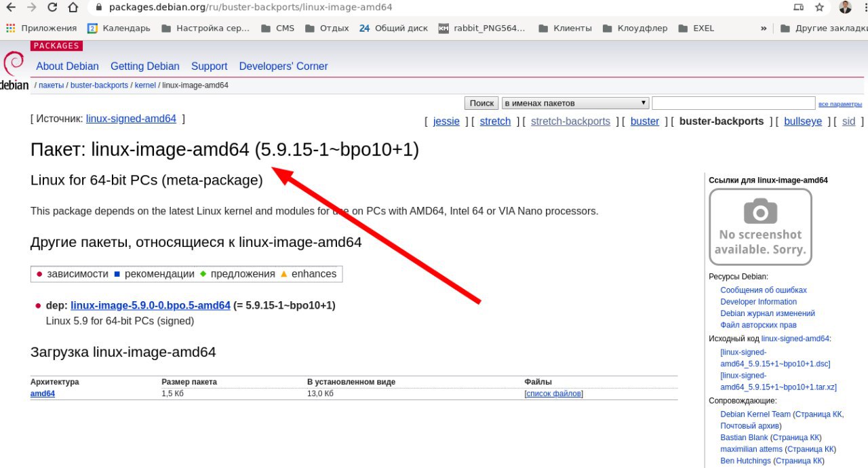Switch to sid distribution

coord(849,121)
